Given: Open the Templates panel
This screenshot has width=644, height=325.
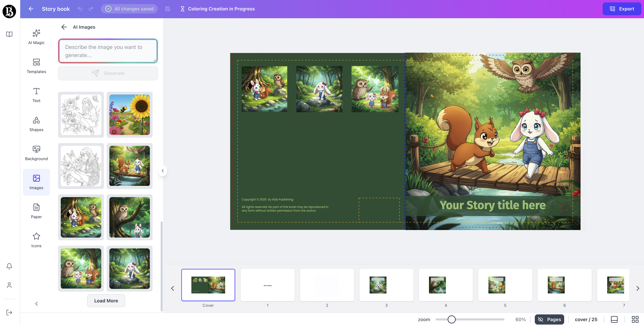Looking at the screenshot, I should pos(36,66).
